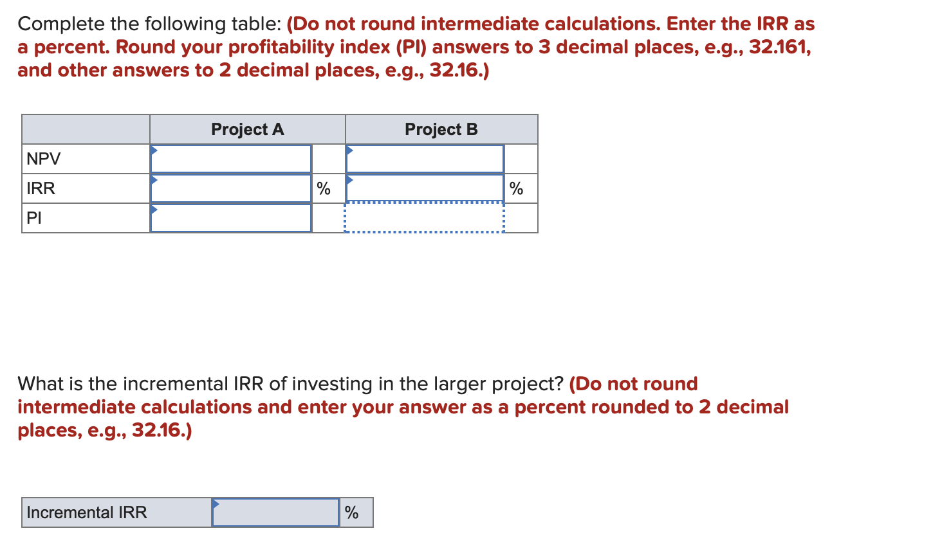Click inside the Incremental IRR answer box
The height and width of the screenshot is (560, 942).
click(x=275, y=512)
